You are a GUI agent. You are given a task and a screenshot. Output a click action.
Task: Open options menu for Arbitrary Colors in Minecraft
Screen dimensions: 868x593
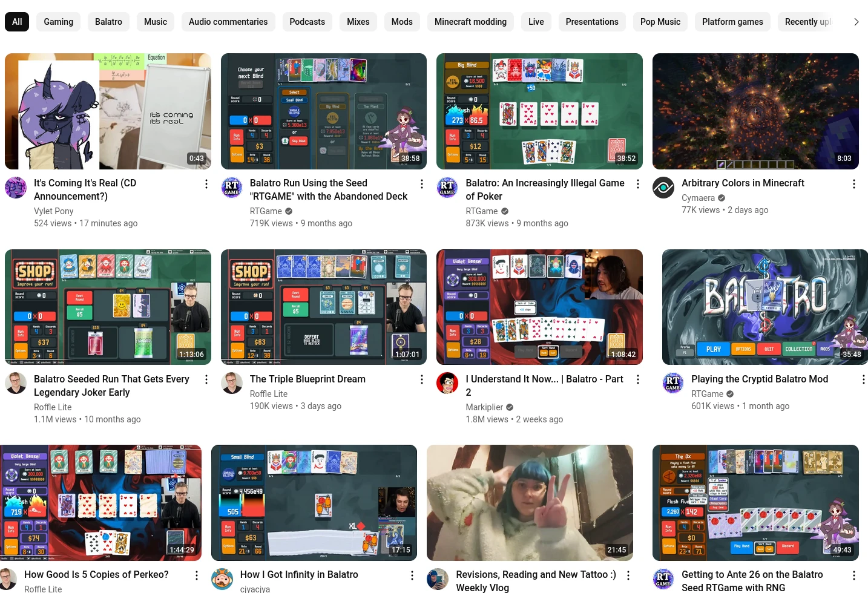(x=853, y=184)
